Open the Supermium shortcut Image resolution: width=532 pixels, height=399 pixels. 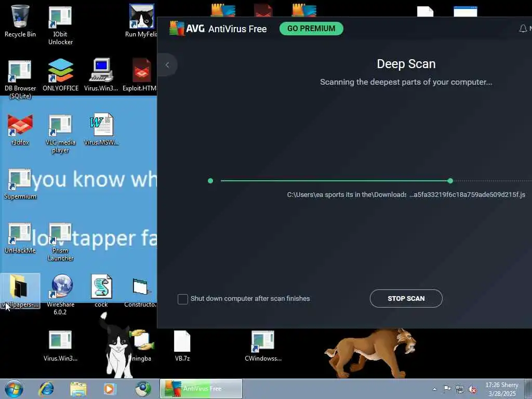click(x=20, y=183)
